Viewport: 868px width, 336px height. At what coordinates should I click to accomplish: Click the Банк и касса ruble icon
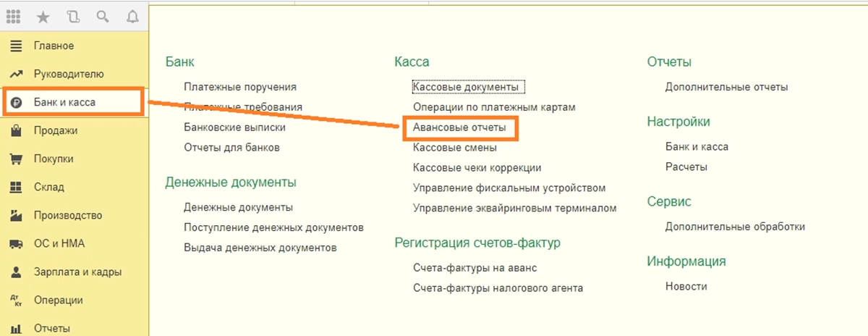(x=16, y=102)
